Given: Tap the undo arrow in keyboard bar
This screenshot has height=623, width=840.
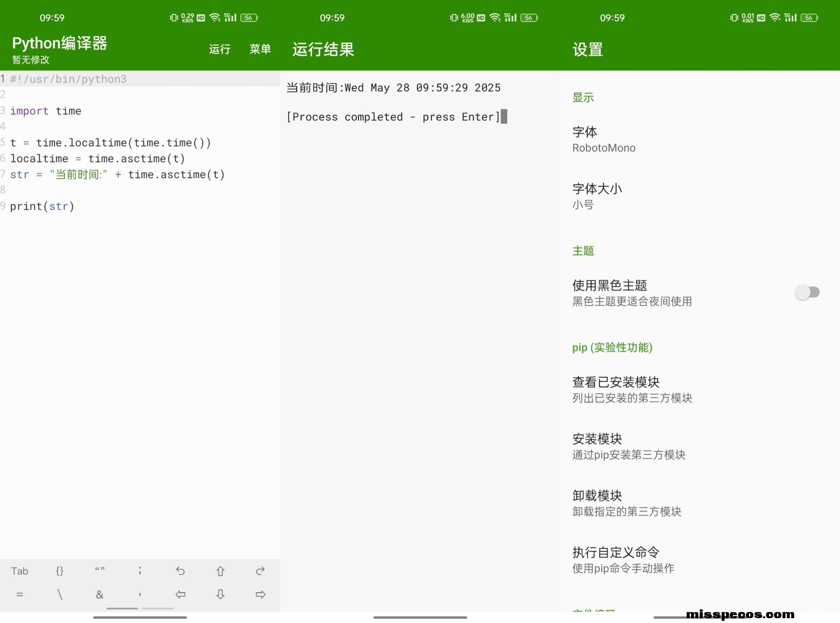Looking at the screenshot, I should coord(180,570).
